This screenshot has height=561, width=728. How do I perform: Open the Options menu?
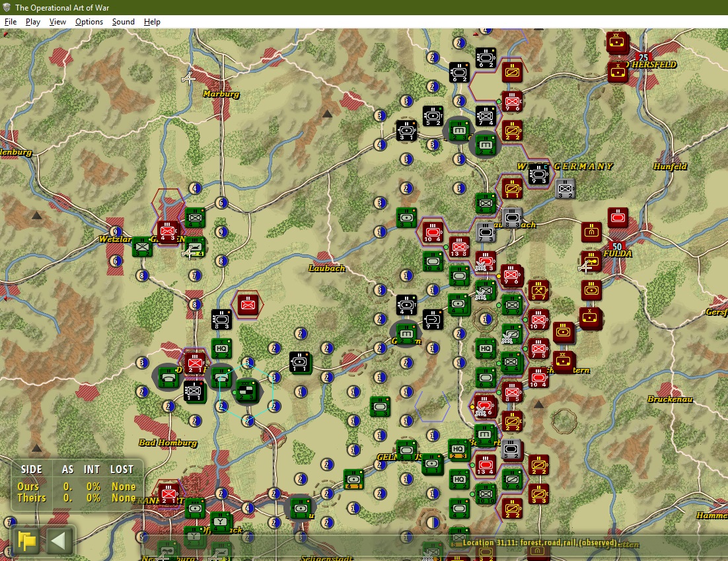pos(89,22)
